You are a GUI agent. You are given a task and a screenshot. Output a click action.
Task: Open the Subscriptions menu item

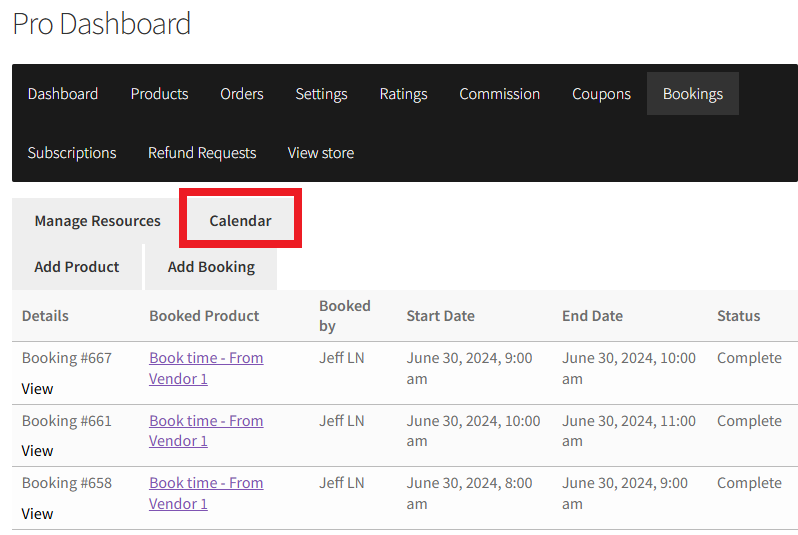coord(72,153)
